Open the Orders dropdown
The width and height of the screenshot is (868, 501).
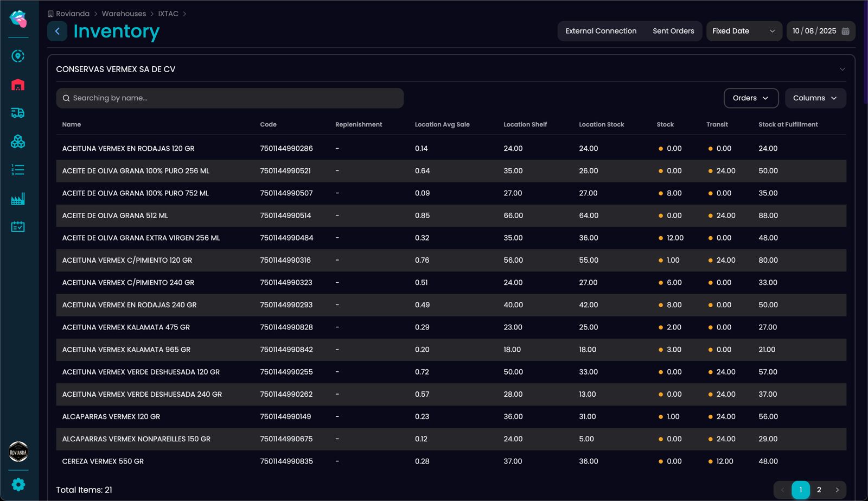[x=751, y=98]
